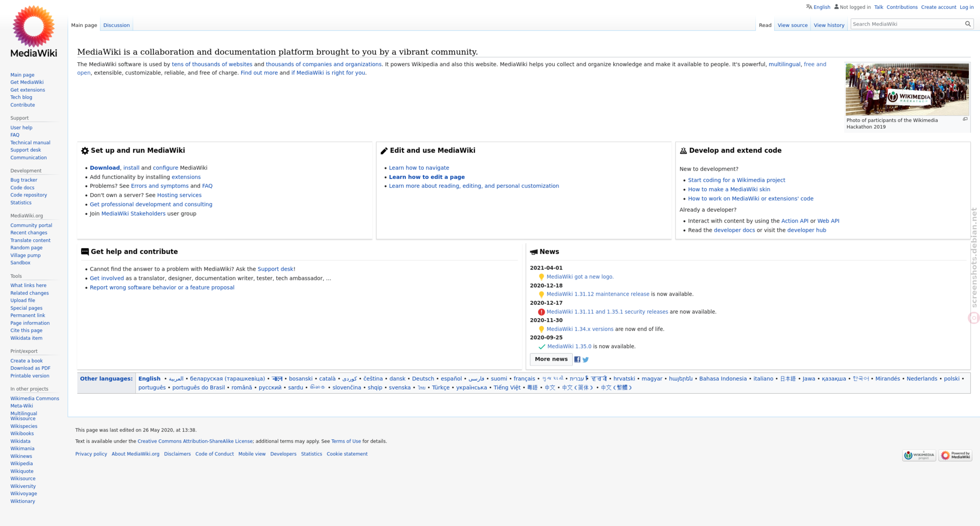Click the Powered by MediaWiki badge

coord(955,455)
